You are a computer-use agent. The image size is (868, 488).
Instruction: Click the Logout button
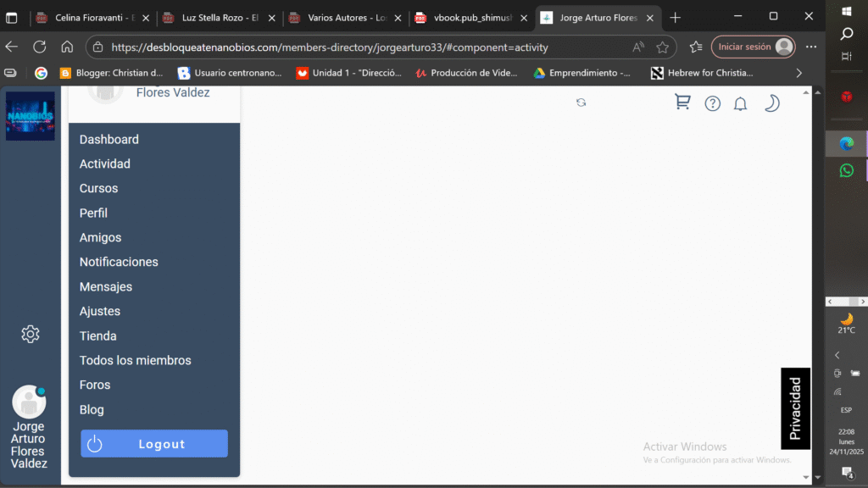[154, 444]
